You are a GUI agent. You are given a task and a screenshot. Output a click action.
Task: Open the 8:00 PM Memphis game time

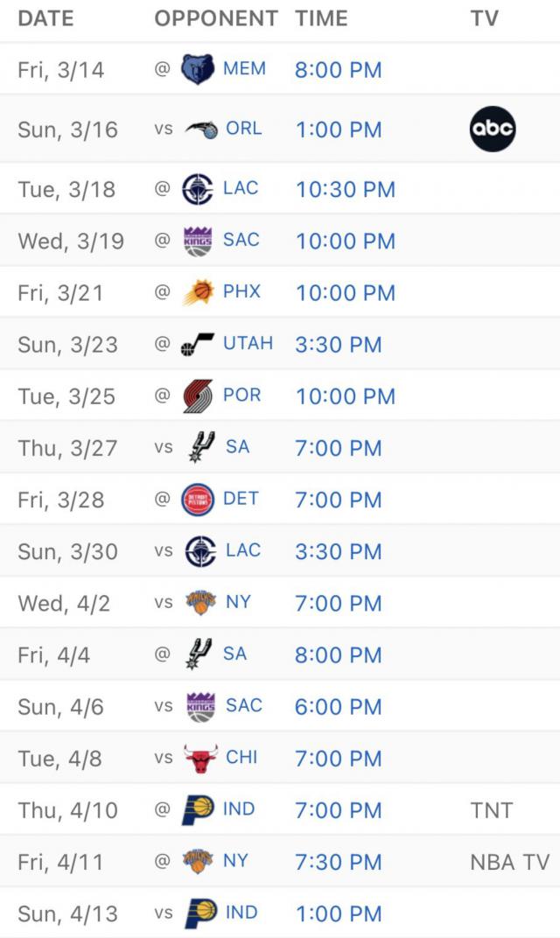[339, 70]
